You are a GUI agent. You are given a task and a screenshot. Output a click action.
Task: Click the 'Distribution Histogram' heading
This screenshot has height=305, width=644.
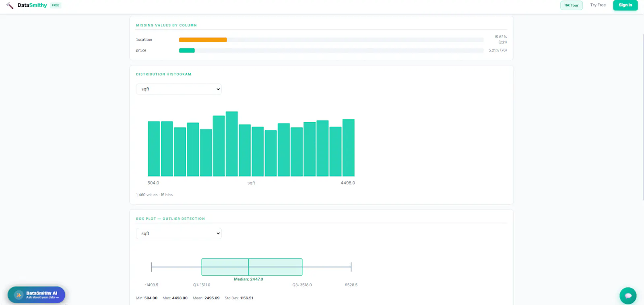coord(164,74)
